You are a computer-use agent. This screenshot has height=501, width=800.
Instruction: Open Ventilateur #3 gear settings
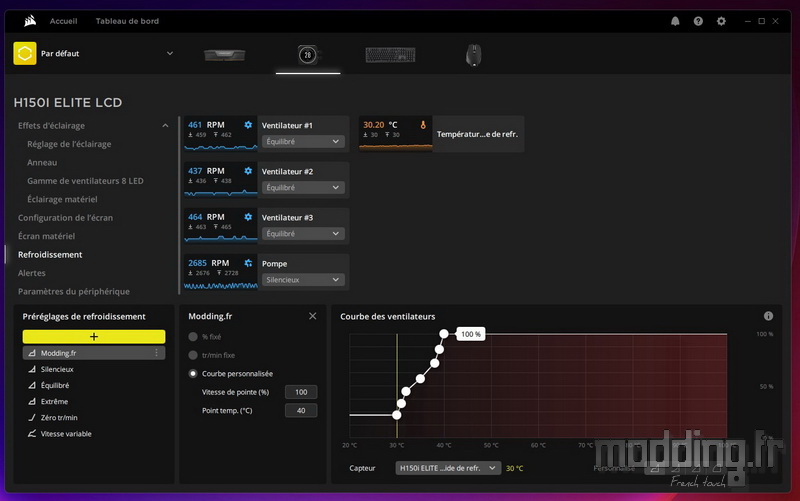point(248,217)
